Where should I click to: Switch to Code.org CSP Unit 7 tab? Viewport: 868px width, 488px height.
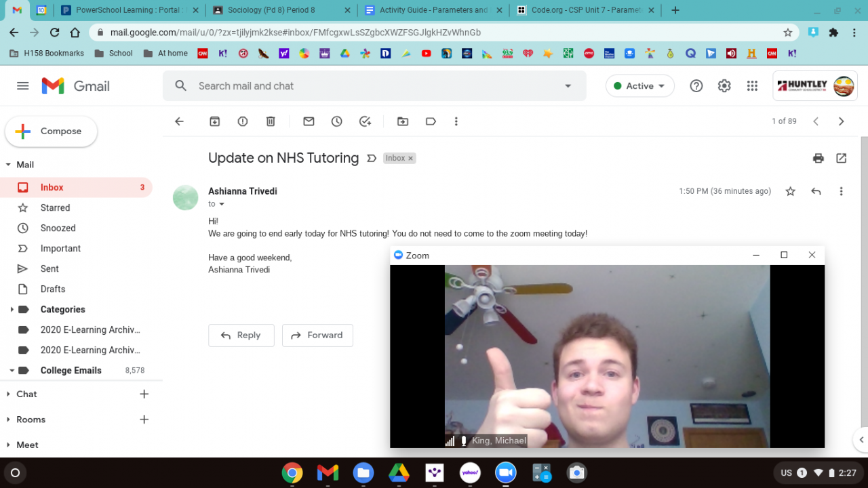pos(584,10)
